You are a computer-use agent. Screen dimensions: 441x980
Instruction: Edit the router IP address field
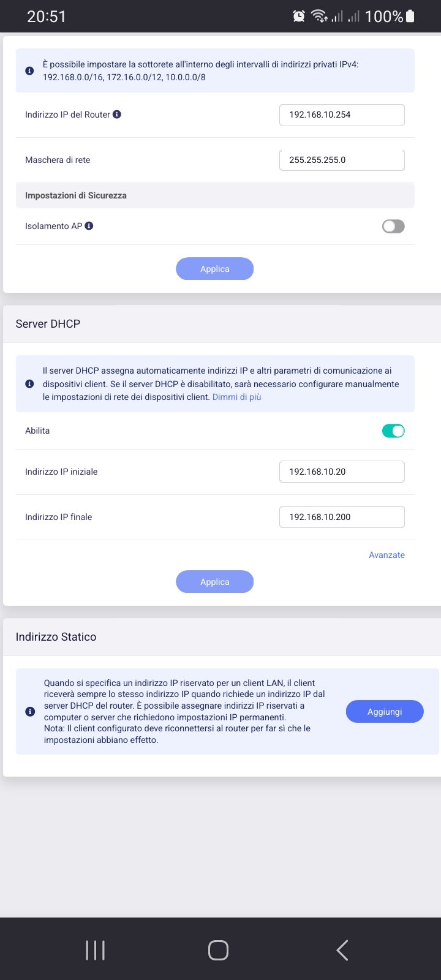(x=342, y=115)
